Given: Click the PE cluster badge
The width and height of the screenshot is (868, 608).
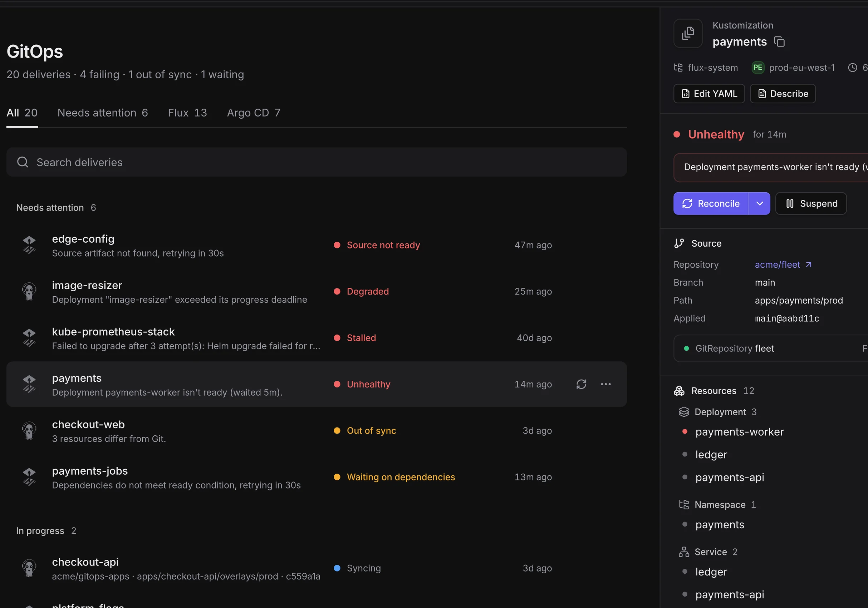Looking at the screenshot, I should pyautogui.click(x=757, y=68).
